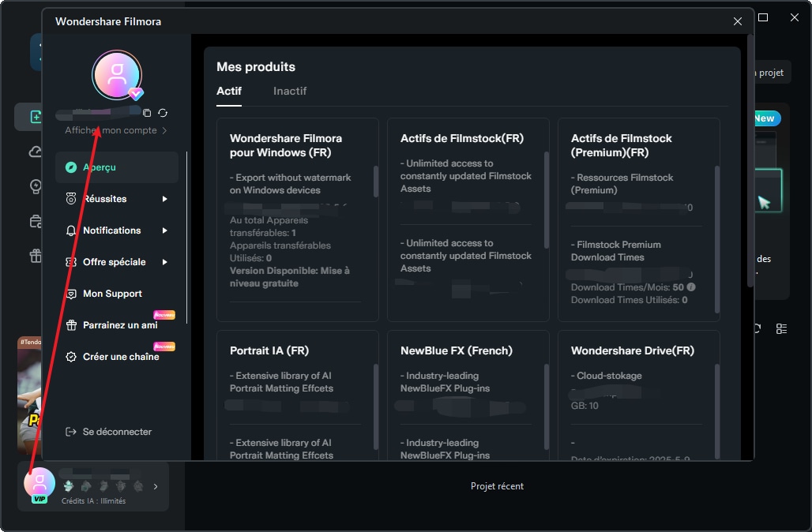The width and height of the screenshot is (812, 532).
Task: Click the Projet récent label in the main window
Action: pos(497,486)
